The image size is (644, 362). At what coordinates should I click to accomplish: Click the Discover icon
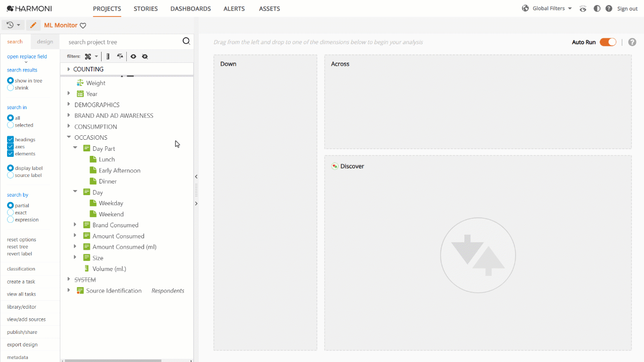pyautogui.click(x=335, y=166)
